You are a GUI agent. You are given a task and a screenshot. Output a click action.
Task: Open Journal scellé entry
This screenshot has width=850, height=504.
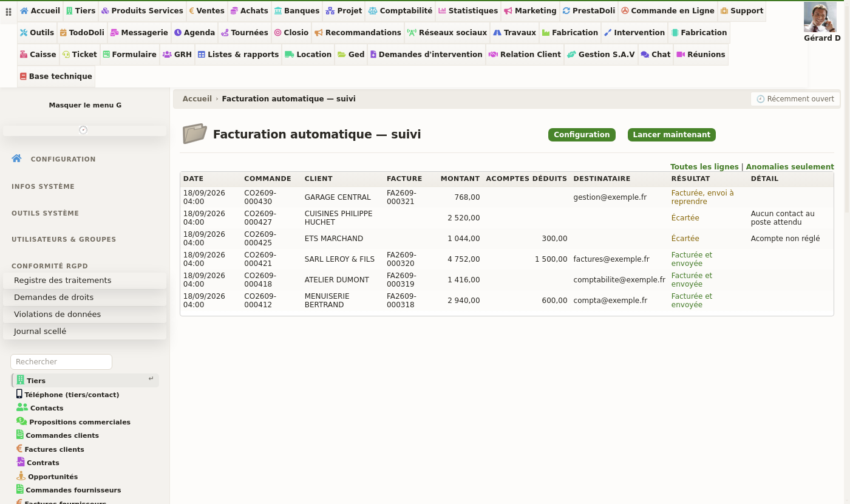84,332
